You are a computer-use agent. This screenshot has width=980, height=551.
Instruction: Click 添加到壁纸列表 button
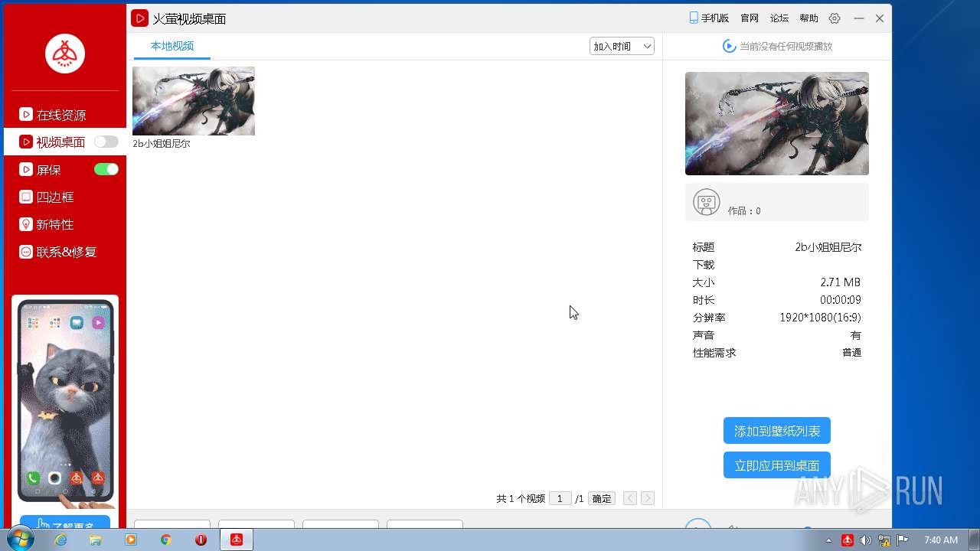point(777,431)
